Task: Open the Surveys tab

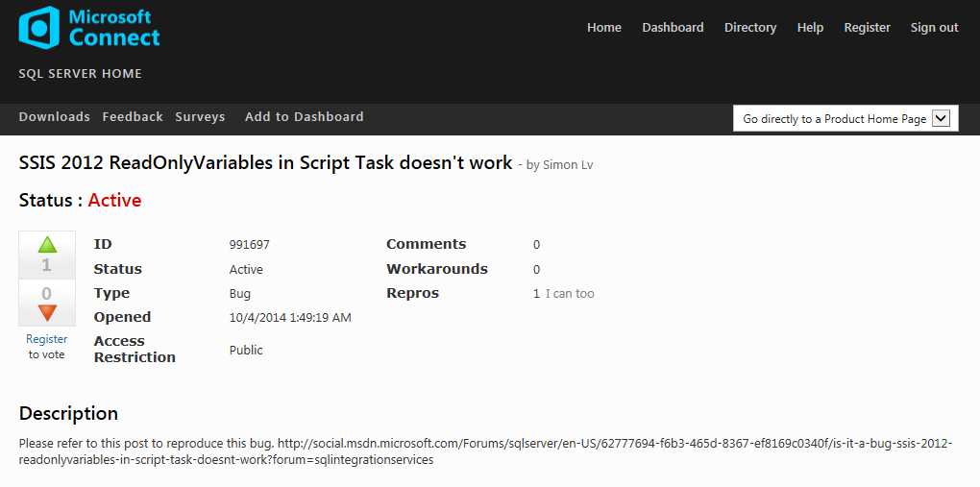Action: pos(200,117)
